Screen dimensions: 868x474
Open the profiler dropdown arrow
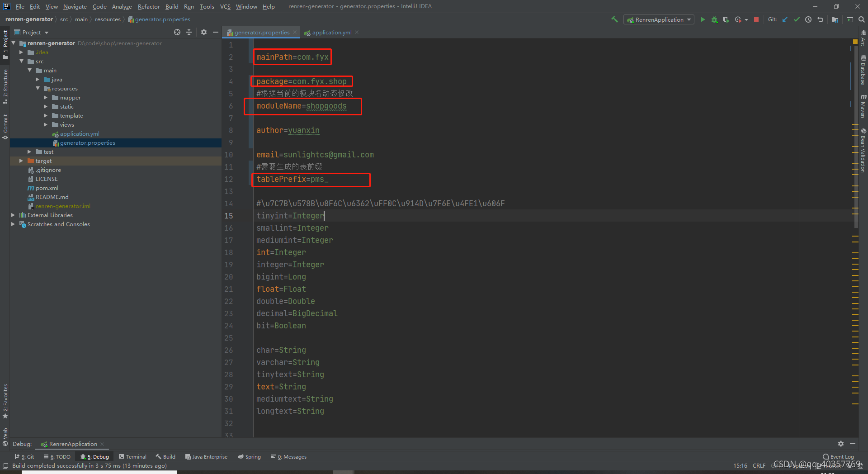click(x=746, y=19)
